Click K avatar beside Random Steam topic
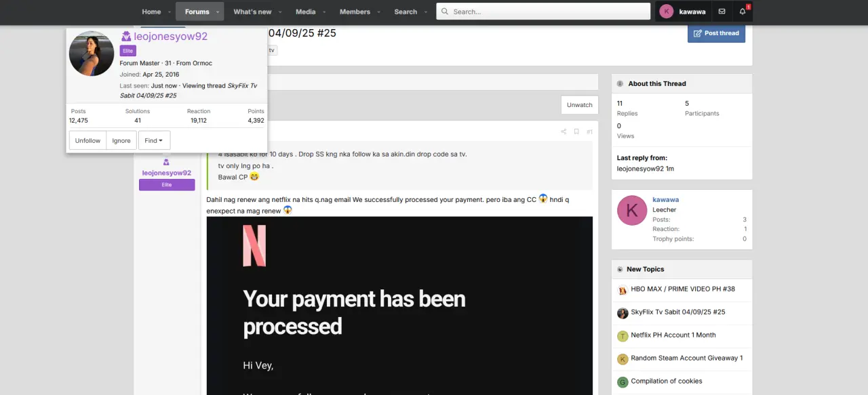868x395 pixels. (x=623, y=360)
